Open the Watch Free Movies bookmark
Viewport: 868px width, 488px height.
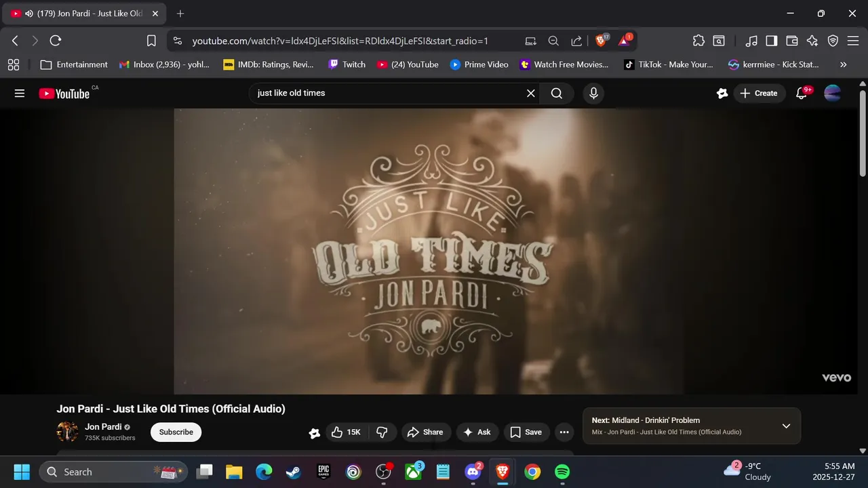(564, 65)
